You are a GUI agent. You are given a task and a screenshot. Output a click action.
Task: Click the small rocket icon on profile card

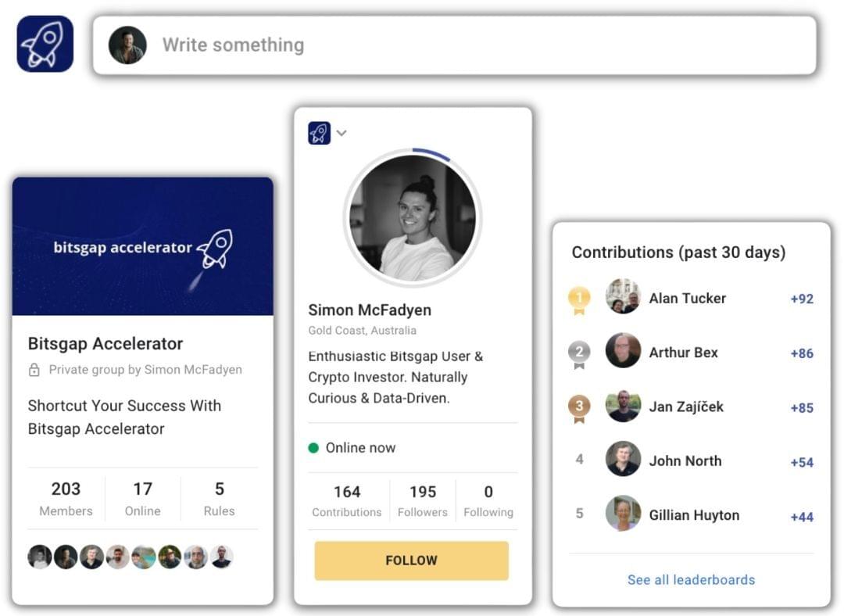click(x=319, y=133)
